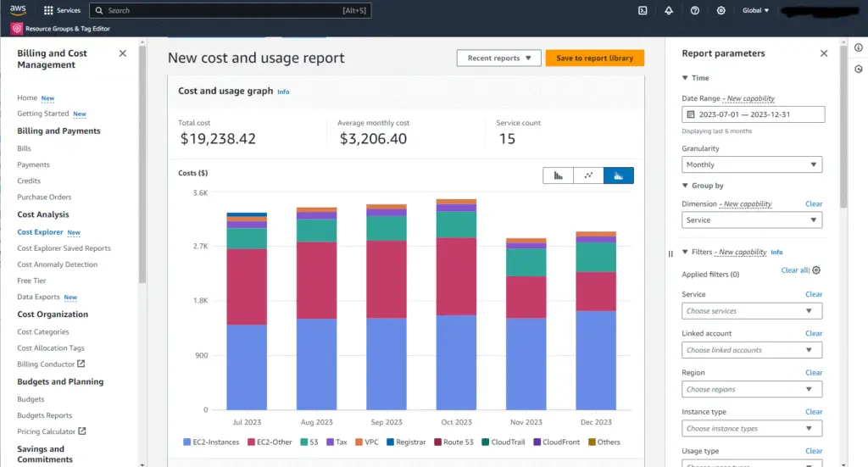Open the Global region selector
868x467 pixels.
pyautogui.click(x=755, y=10)
